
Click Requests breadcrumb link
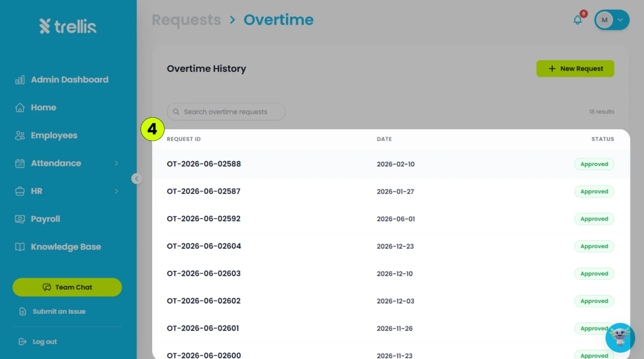click(x=186, y=20)
